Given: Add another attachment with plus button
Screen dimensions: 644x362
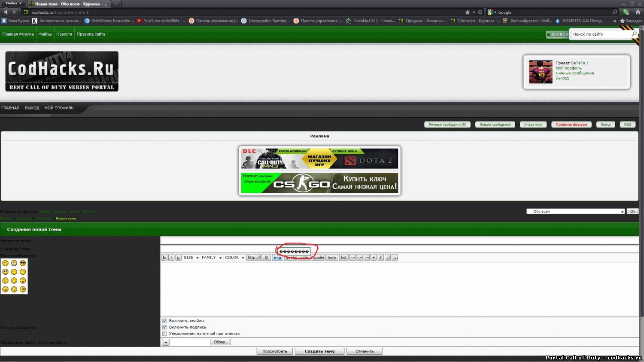Looking at the screenshot, I should click(x=166, y=342).
